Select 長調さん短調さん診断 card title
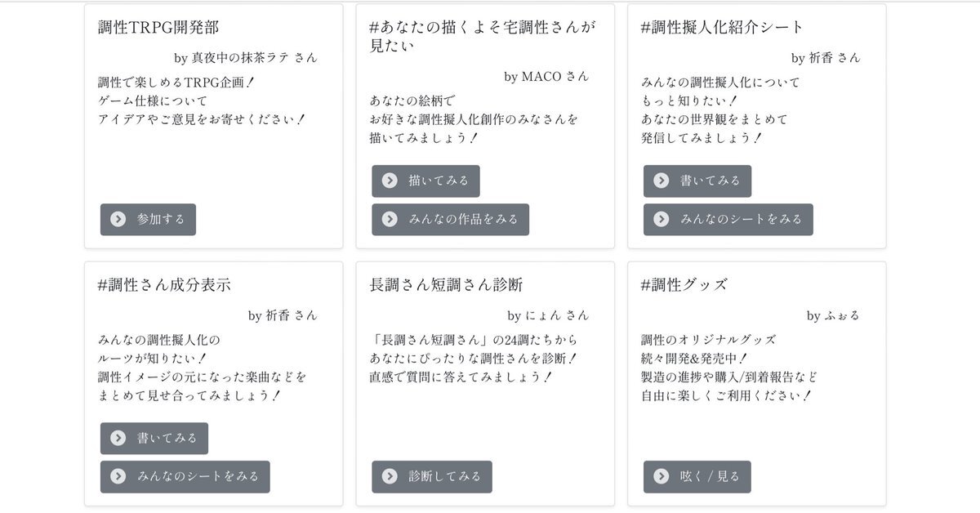The width and height of the screenshot is (980, 513). 446,284
